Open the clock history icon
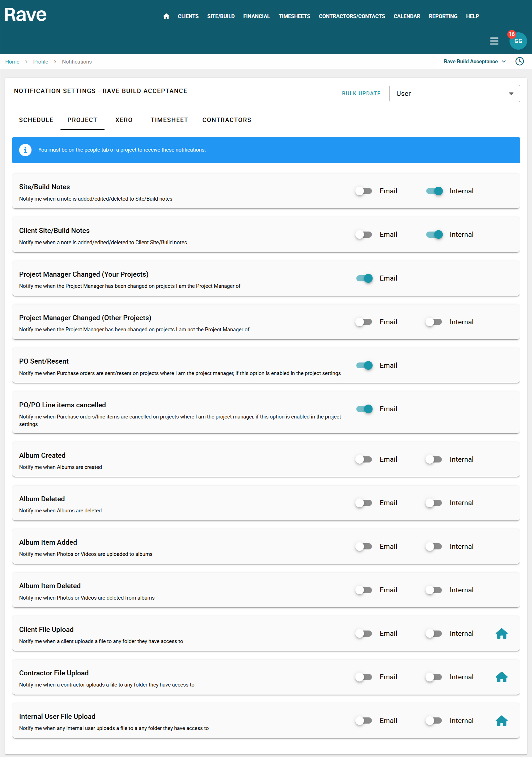Image resolution: width=532 pixels, height=757 pixels. pos(519,61)
